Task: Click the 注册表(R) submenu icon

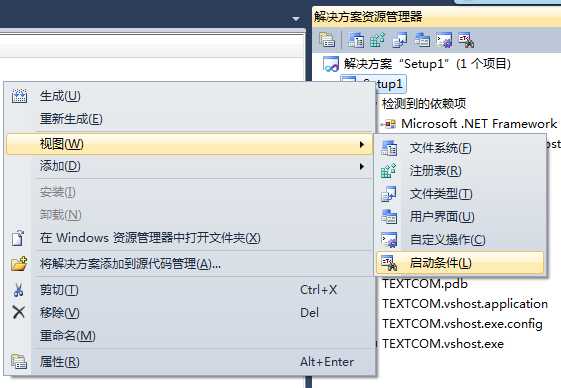Action: [x=389, y=171]
